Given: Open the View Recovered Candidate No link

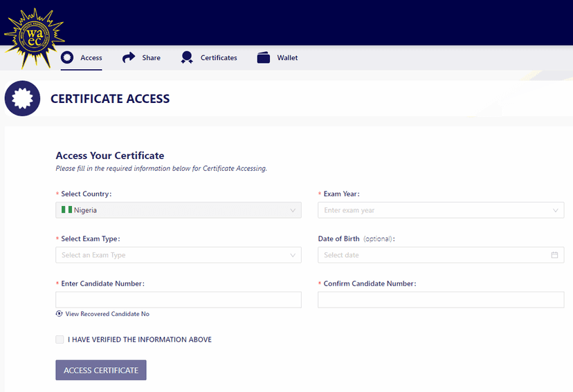Looking at the screenshot, I should pyautogui.click(x=107, y=314).
